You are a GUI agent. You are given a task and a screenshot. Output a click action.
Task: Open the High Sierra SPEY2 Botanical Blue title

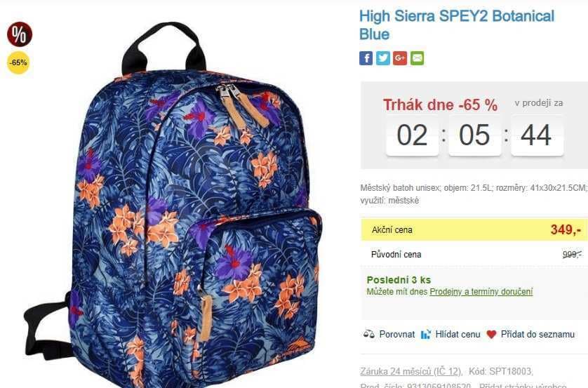coord(456,25)
